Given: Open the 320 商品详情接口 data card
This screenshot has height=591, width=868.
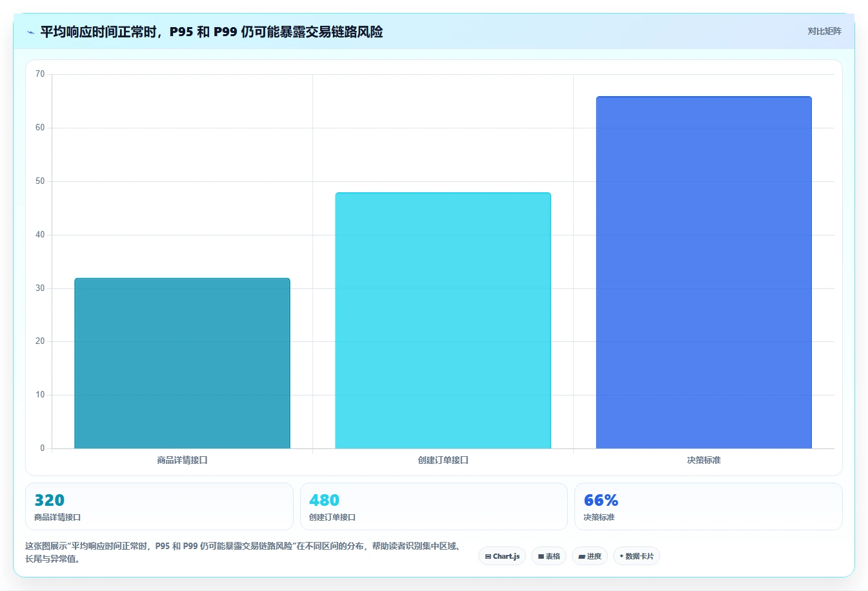Looking at the screenshot, I should click(x=159, y=506).
